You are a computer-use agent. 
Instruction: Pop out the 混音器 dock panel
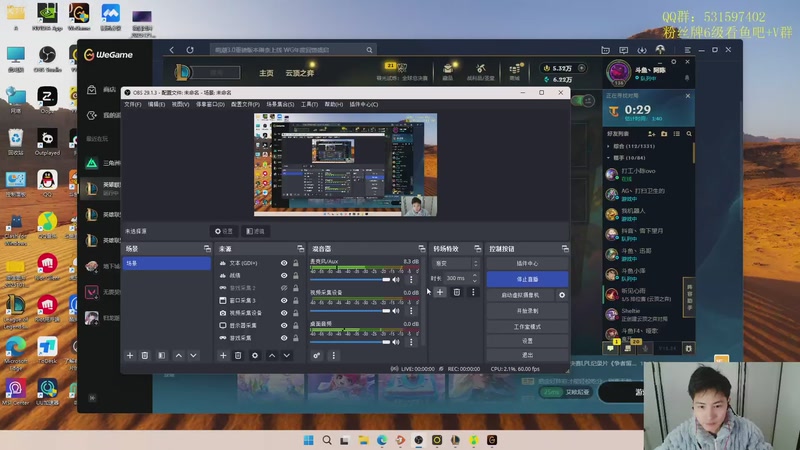(x=421, y=248)
